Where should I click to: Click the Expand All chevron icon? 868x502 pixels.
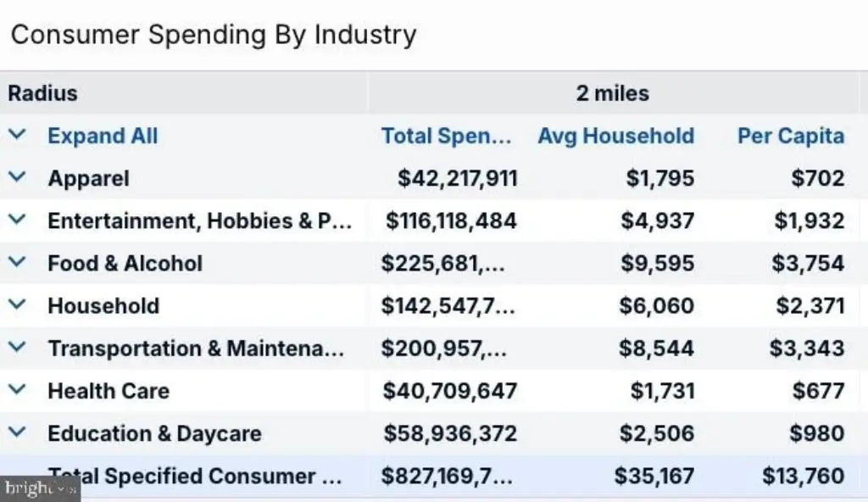(x=17, y=135)
